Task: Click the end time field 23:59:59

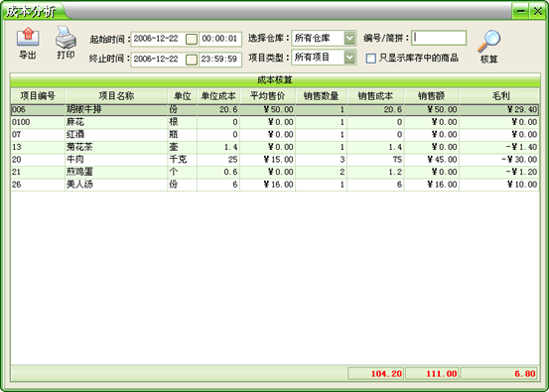Action: point(219,60)
